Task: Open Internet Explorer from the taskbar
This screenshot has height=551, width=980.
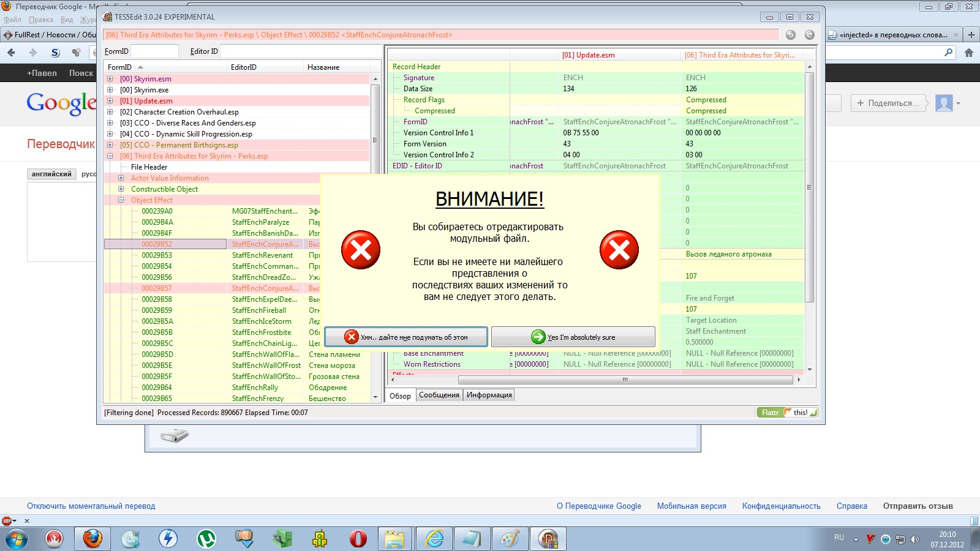Action: click(x=435, y=539)
